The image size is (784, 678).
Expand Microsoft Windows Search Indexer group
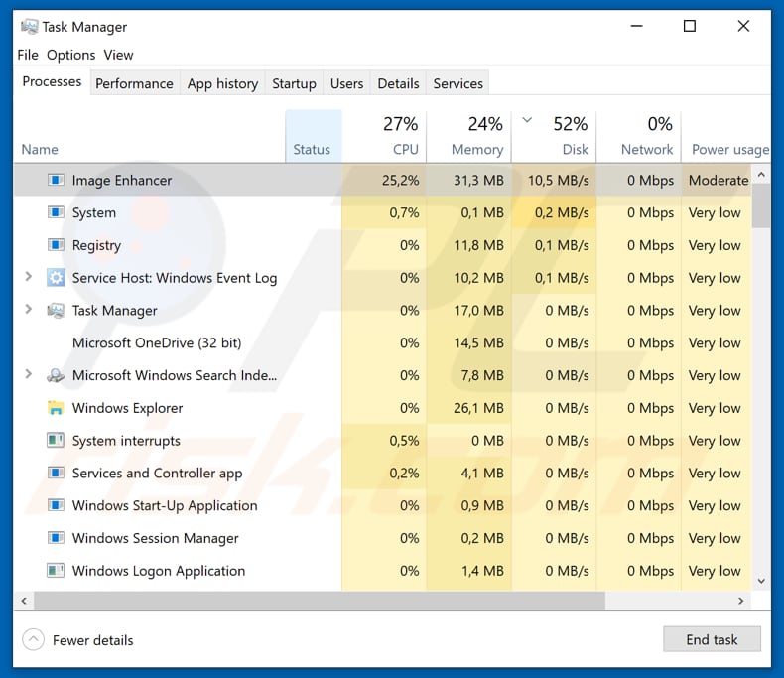[29, 374]
